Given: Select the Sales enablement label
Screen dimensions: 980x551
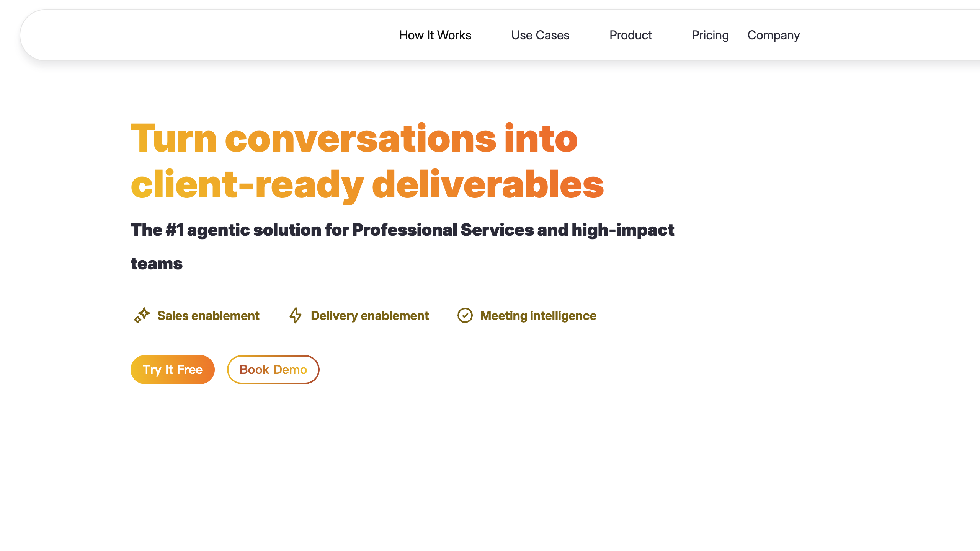Looking at the screenshot, I should pyautogui.click(x=208, y=315).
